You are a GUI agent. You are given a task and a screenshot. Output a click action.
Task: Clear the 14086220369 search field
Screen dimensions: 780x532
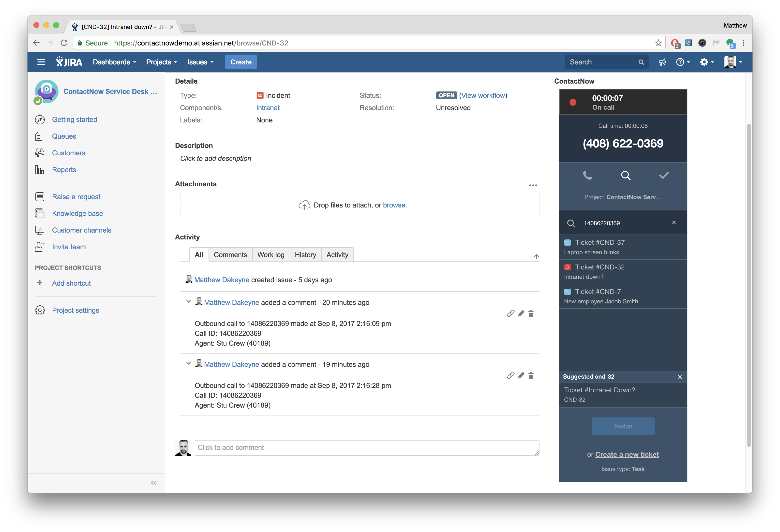674,222
